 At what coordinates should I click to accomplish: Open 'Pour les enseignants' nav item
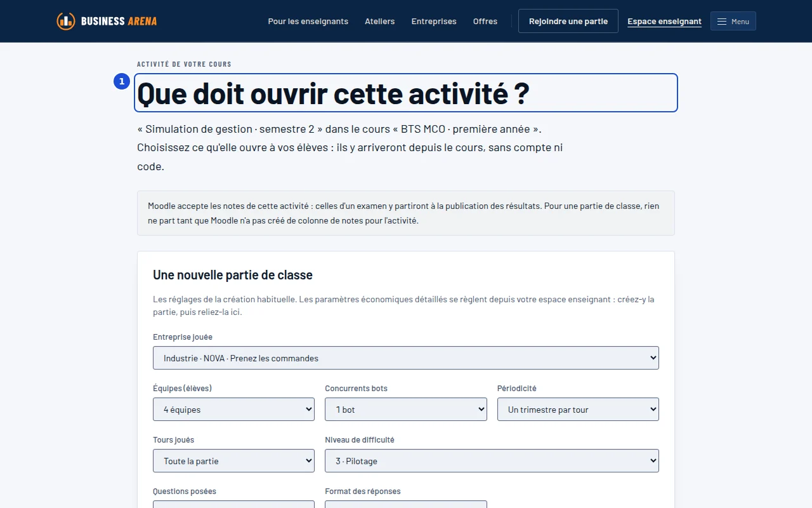(x=308, y=21)
